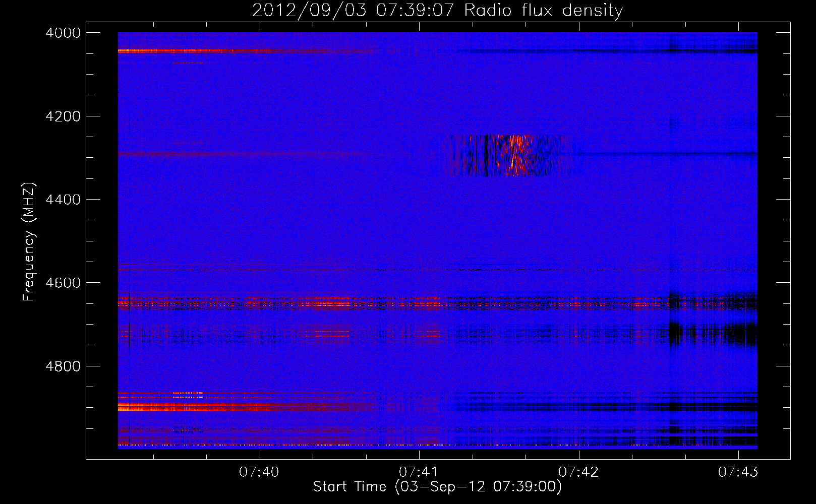Click the 07:43 time tick label
Image resolution: width=816 pixels, height=504 pixels.
(x=738, y=472)
